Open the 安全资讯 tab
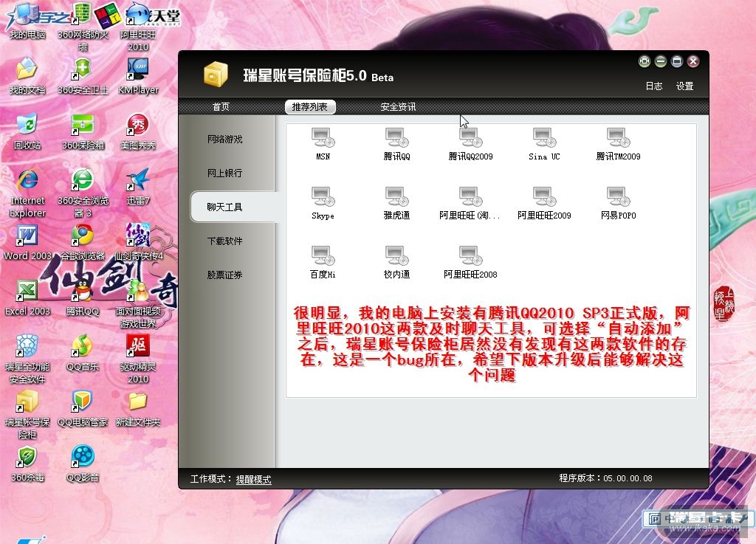 398,106
